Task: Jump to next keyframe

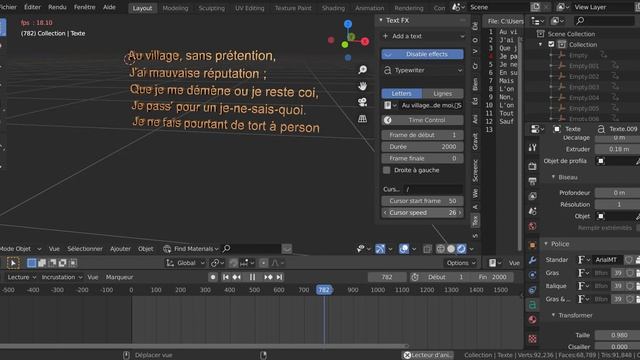Action: pyautogui.click(x=268, y=277)
